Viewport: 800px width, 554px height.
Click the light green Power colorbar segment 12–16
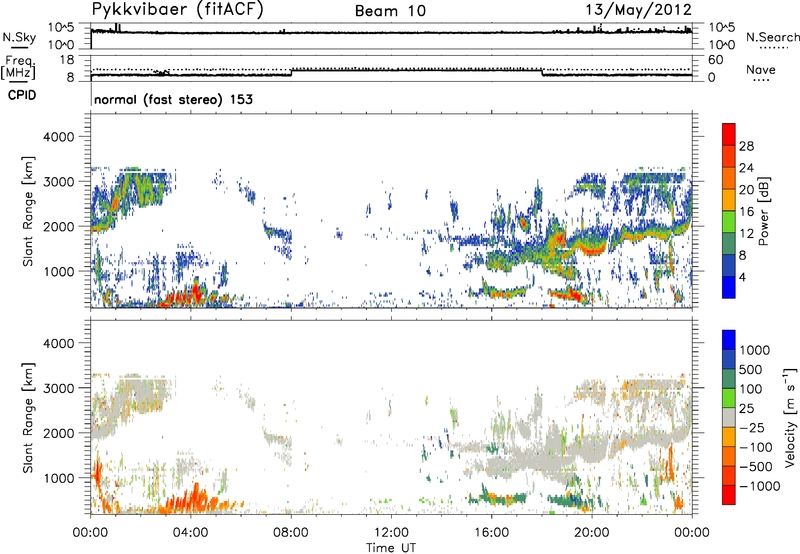729,222
